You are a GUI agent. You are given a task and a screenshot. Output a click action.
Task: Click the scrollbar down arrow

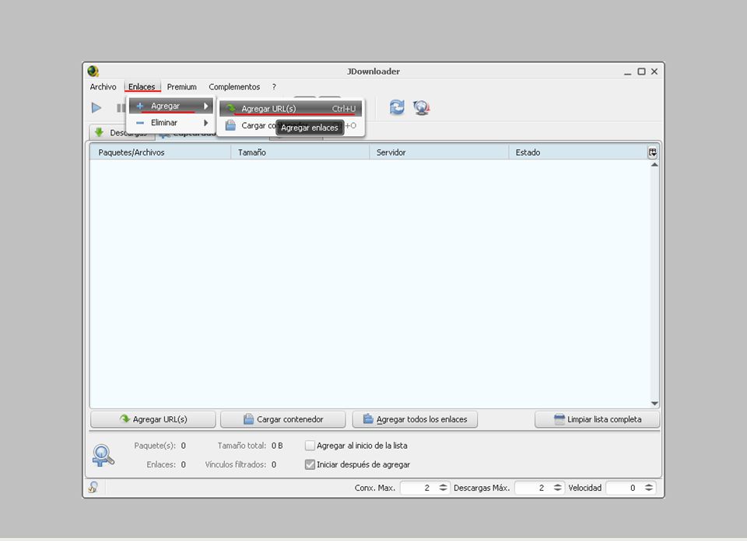click(x=654, y=404)
